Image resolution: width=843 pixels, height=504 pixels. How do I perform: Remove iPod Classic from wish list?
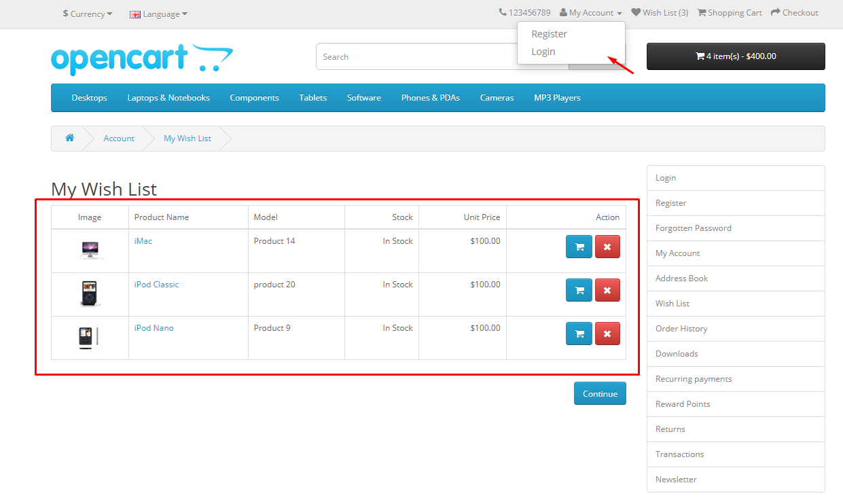(x=607, y=291)
